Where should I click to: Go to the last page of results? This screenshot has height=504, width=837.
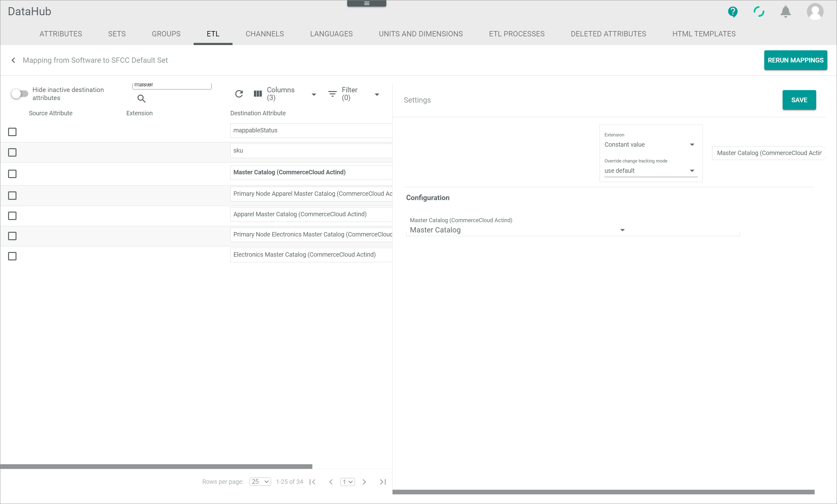[x=383, y=482]
